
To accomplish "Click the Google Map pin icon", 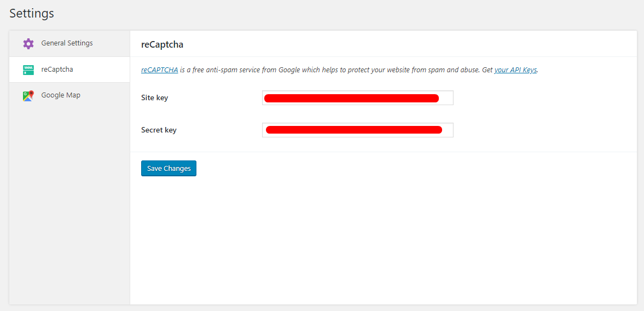I will 28,96.
